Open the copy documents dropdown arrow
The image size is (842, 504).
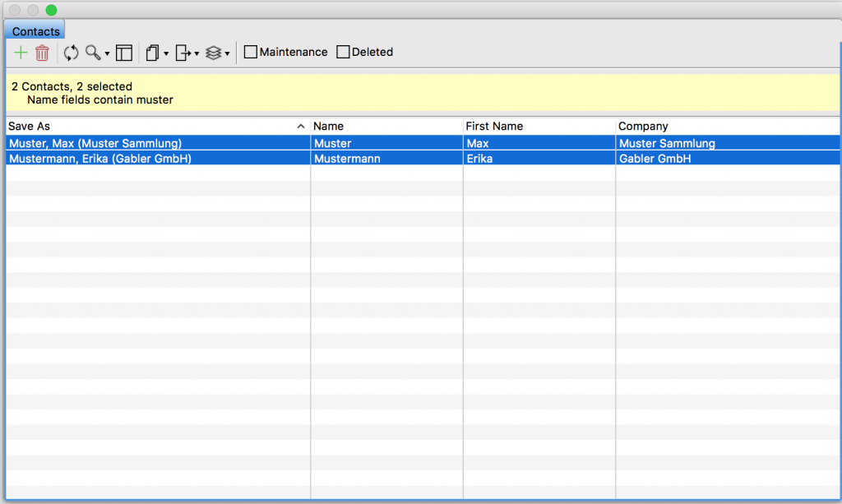point(166,53)
